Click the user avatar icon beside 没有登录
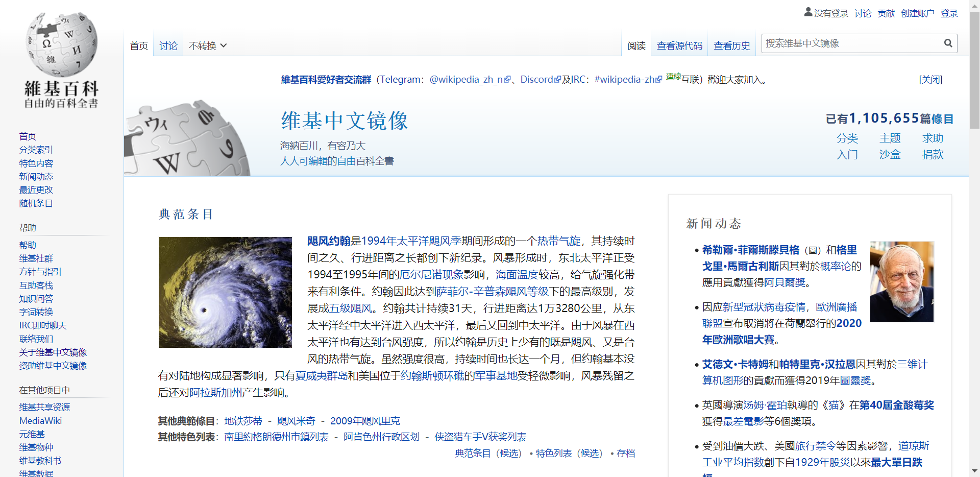The image size is (980, 477). pos(808,12)
